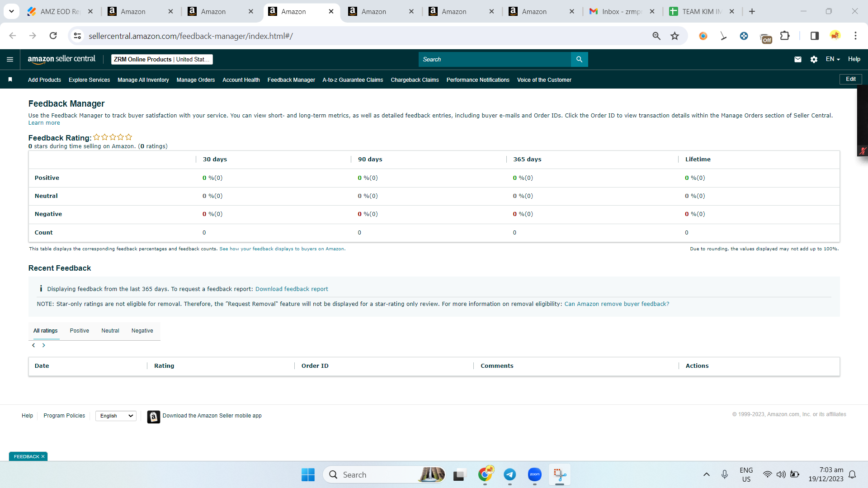Click the Amazon Seller mobile app icon
Screen dimensions: 868x488
click(x=154, y=417)
